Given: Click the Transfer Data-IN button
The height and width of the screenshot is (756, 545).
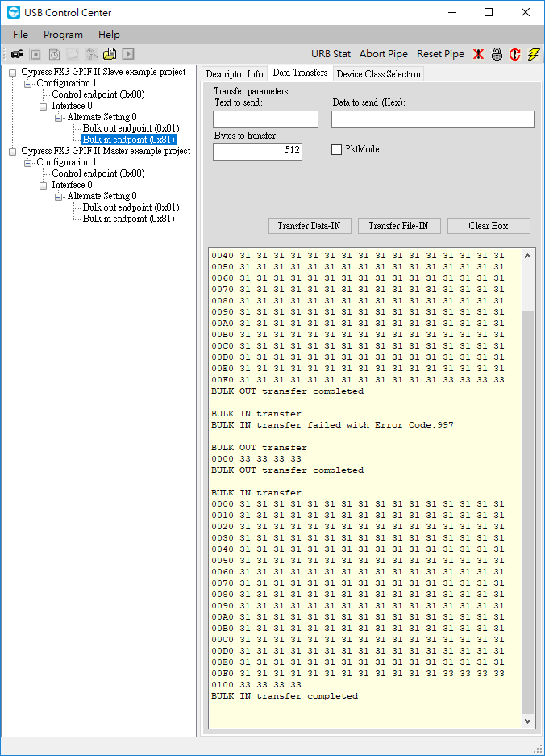Looking at the screenshot, I should point(310,226).
